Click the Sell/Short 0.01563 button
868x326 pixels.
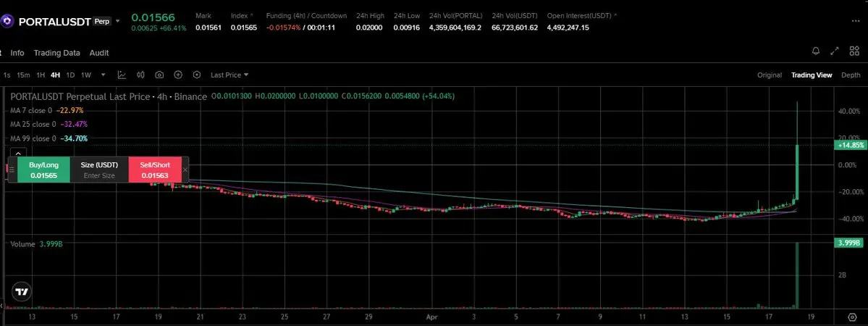tap(156, 170)
